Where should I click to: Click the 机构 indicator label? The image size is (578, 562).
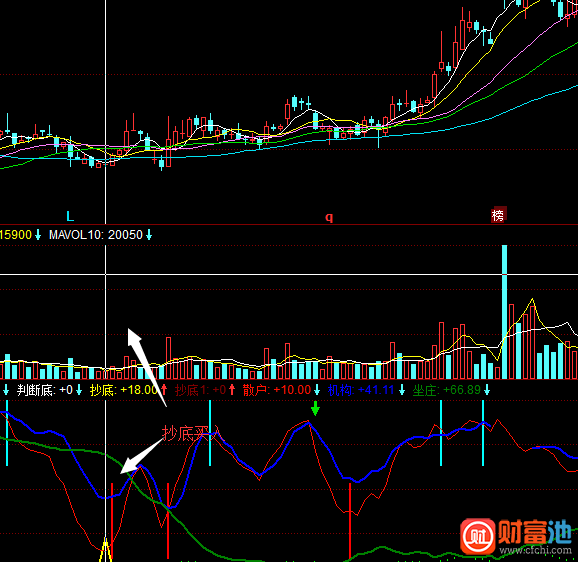coord(340,390)
